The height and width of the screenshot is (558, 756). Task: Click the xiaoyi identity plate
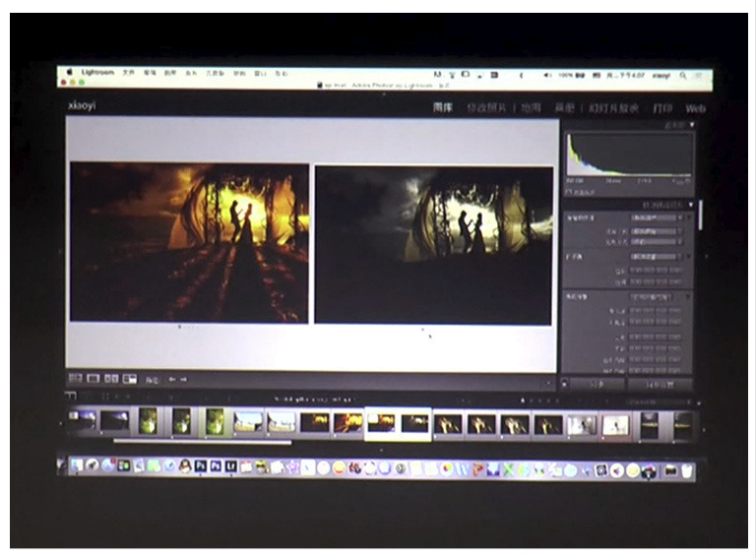(82, 105)
